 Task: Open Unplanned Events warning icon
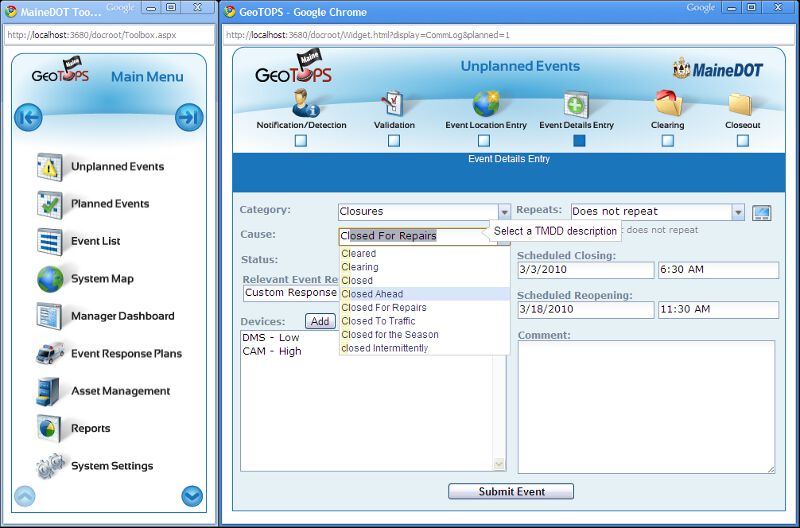coord(49,167)
